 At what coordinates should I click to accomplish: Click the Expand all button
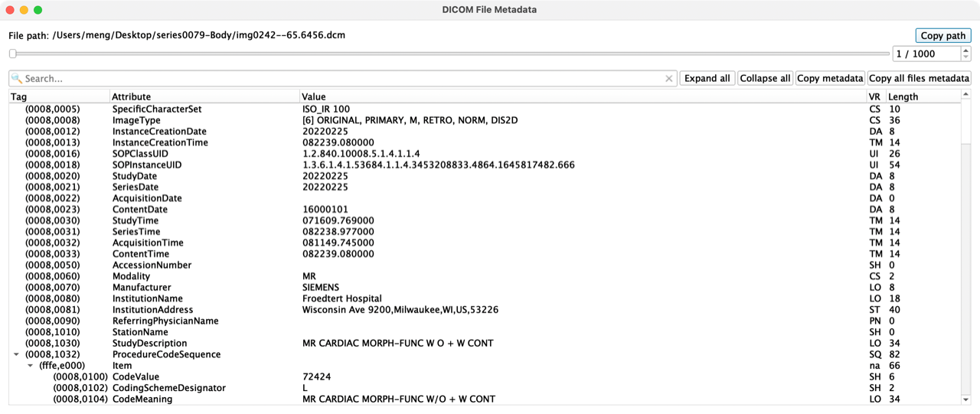click(x=707, y=78)
